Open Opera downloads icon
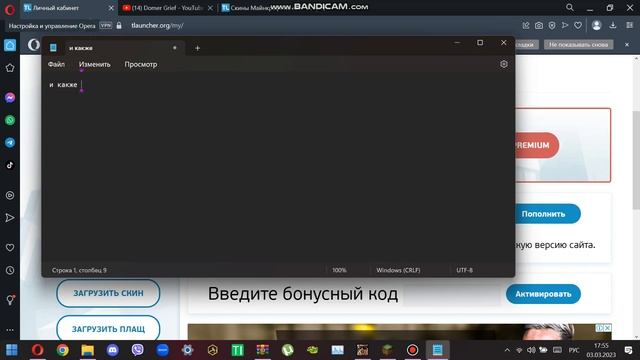 pos(613,25)
